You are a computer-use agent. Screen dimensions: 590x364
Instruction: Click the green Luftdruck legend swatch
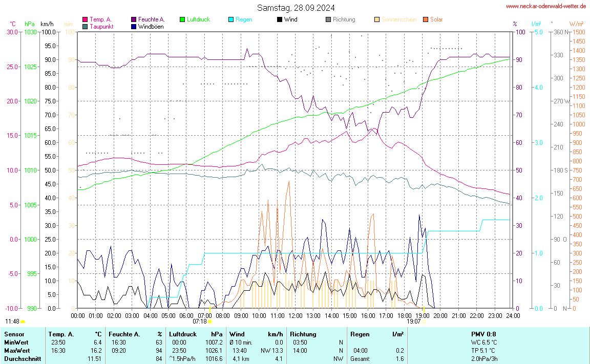tap(182, 19)
